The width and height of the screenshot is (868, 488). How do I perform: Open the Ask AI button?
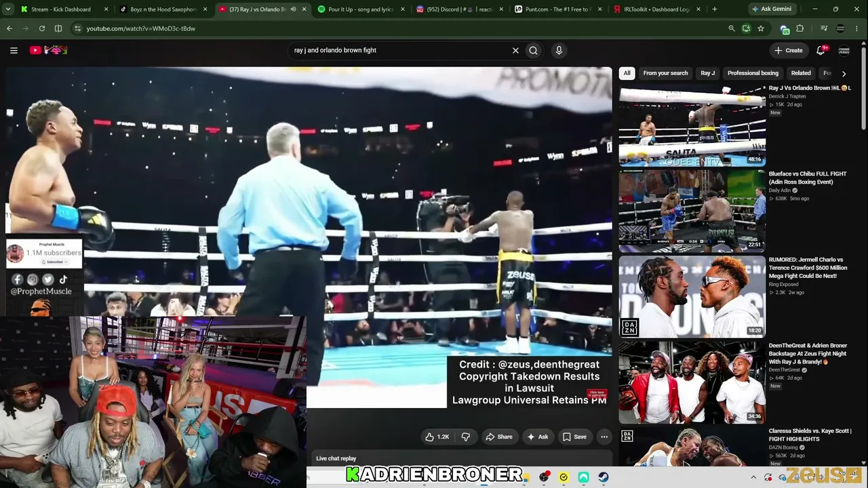tap(538, 437)
